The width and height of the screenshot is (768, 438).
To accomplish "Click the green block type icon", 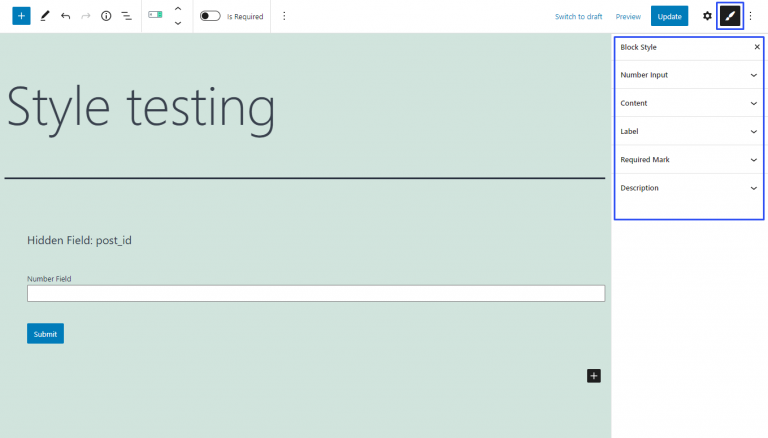I will [x=155, y=16].
